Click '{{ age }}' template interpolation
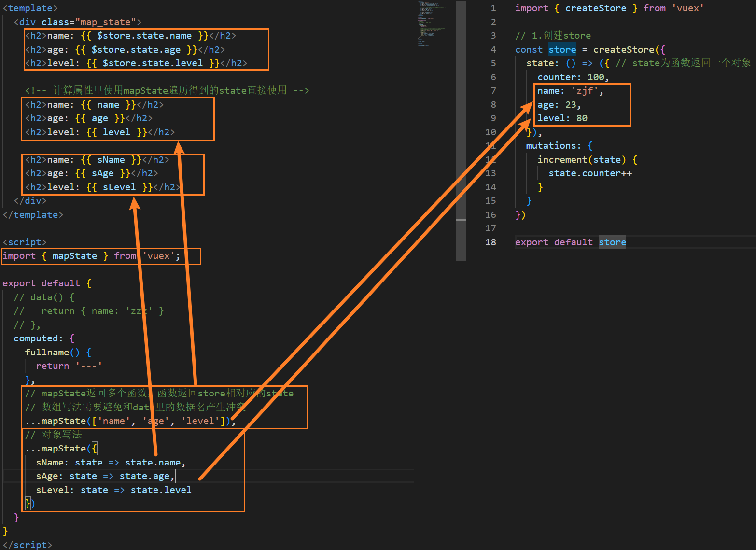This screenshot has height=550, width=756. coord(100,118)
